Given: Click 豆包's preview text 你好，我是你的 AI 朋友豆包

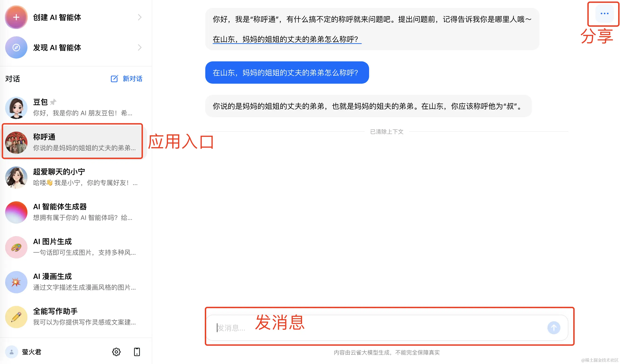Looking at the screenshot, I should point(83,113).
